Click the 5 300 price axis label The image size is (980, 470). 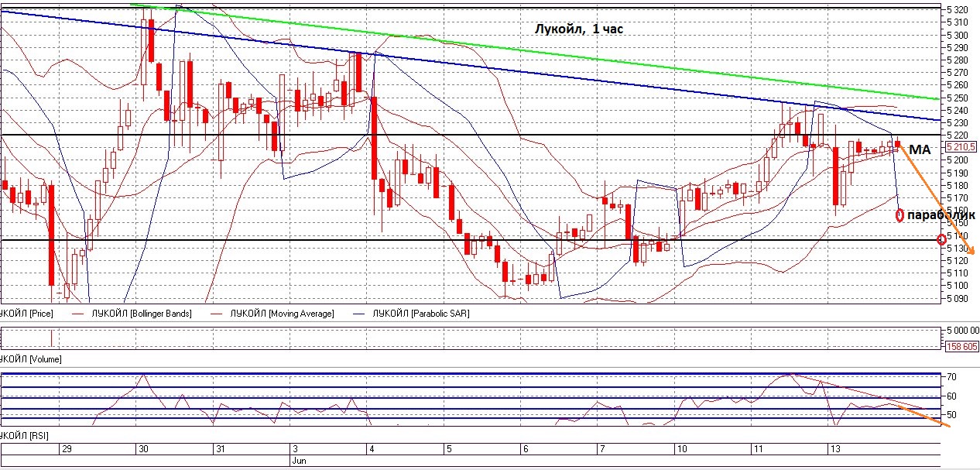coord(958,35)
